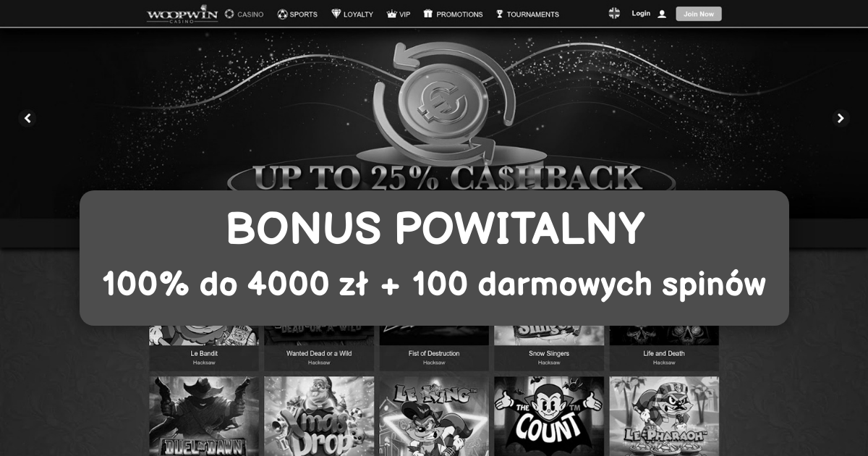The width and height of the screenshot is (868, 456).
Task: Click the trophy Tournaments icon
Action: (499, 14)
